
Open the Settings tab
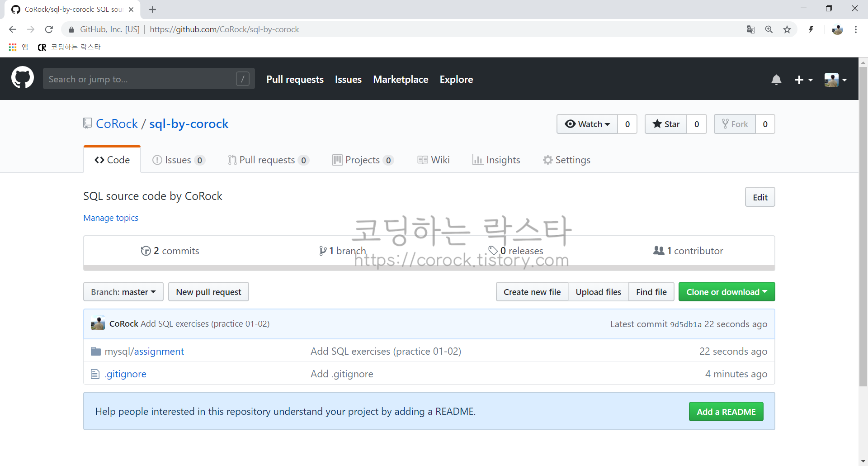pyautogui.click(x=566, y=160)
